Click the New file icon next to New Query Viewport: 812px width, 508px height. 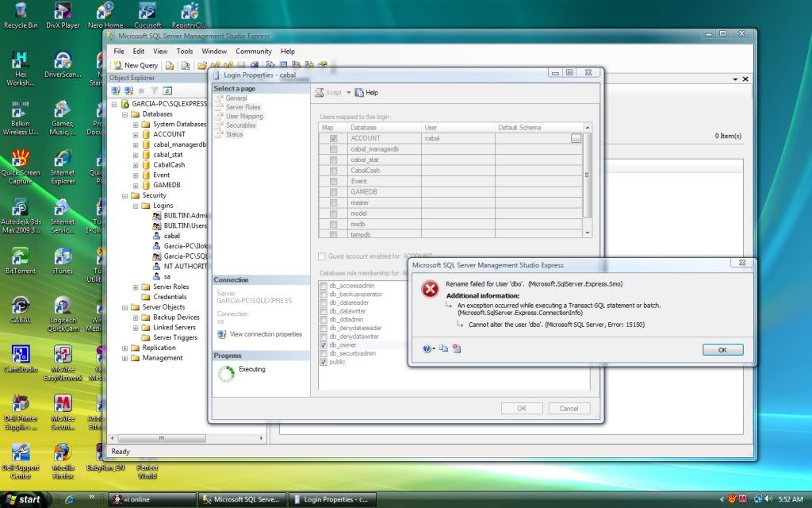pos(170,65)
